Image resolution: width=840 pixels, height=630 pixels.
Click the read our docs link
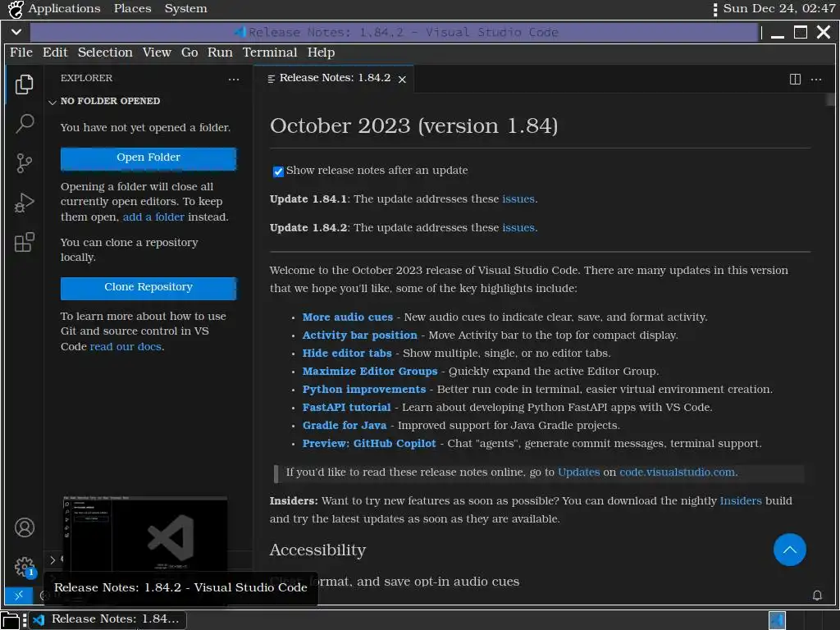[126, 347]
